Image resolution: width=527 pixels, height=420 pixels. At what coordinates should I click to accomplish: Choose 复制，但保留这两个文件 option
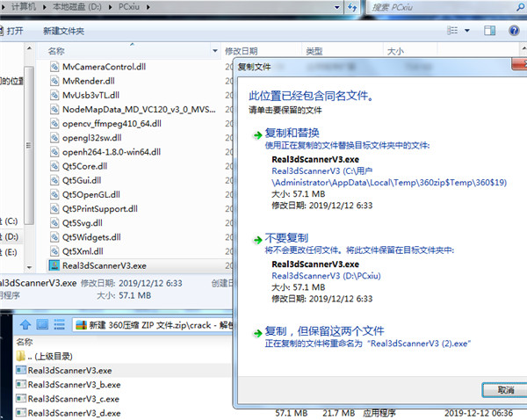tap(324, 331)
